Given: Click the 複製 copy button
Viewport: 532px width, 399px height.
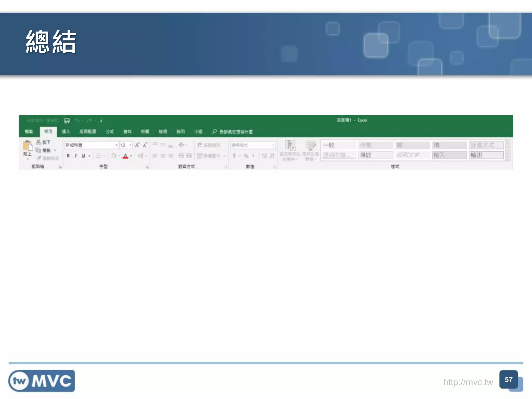Looking at the screenshot, I should [x=44, y=150].
